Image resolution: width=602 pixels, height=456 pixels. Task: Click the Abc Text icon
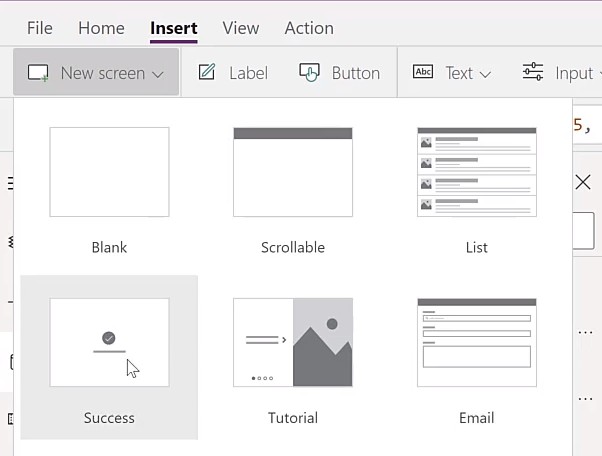[x=423, y=71]
